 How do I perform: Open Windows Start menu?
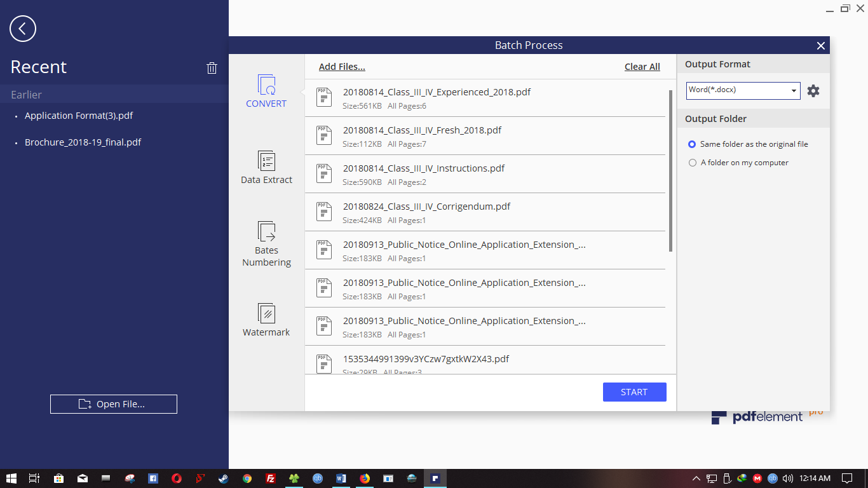pyautogui.click(x=11, y=478)
